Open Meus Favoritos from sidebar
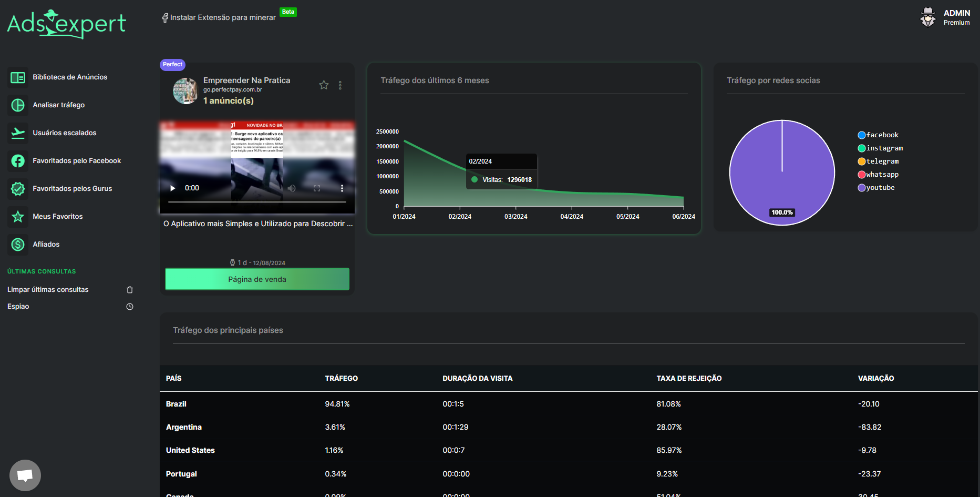This screenshot has height=497, width=980. click(57, 217)
